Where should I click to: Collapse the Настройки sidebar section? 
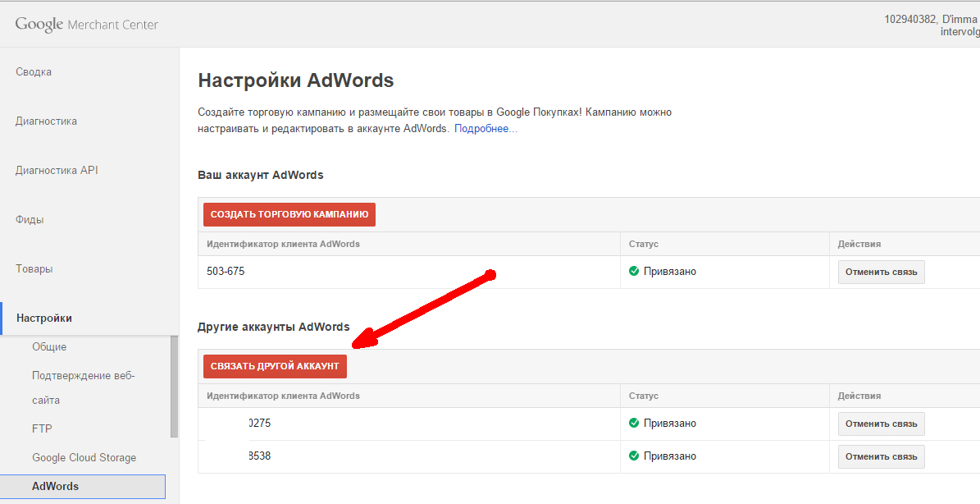(x=44, y=318)
